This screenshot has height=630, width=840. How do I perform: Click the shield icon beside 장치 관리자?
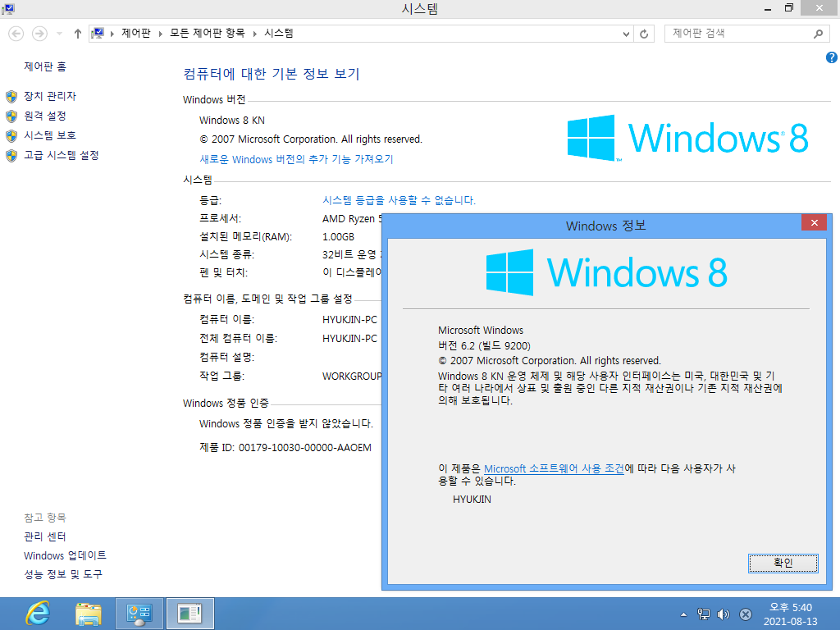coord(11,97)
